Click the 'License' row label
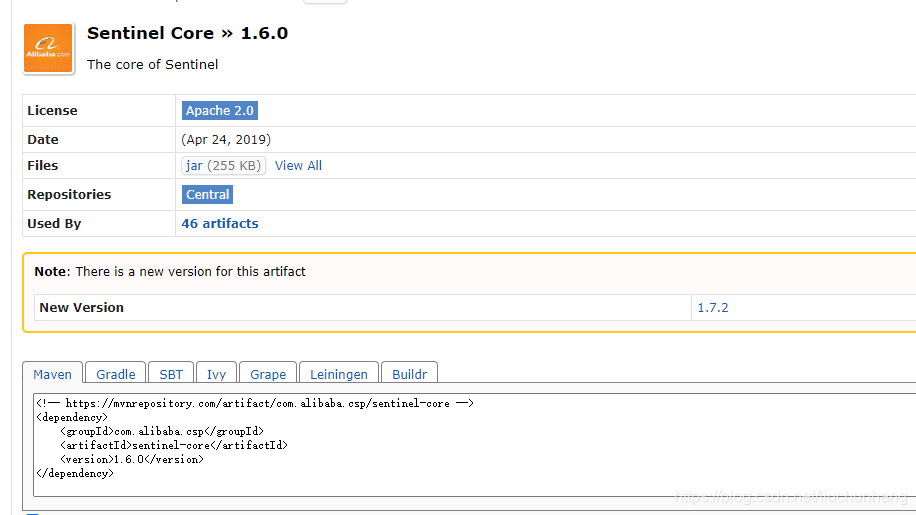Screen dimensions: 916x515 click(52, 110)
